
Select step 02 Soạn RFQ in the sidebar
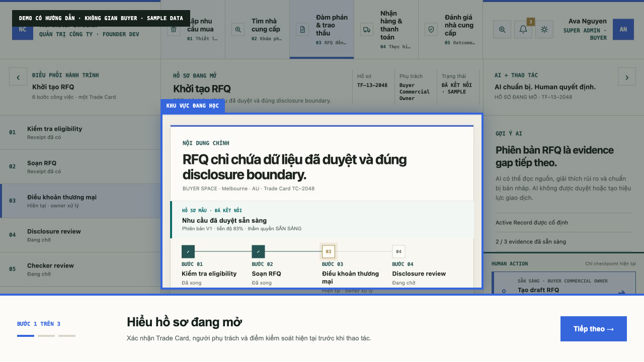[x=80, y=167]
